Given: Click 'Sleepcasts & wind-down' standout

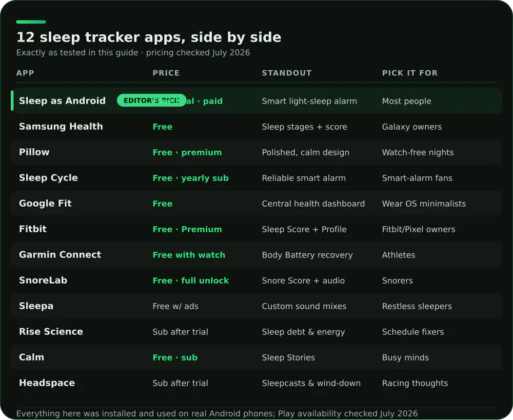Looking at the screenshot, I should point(311,383).
